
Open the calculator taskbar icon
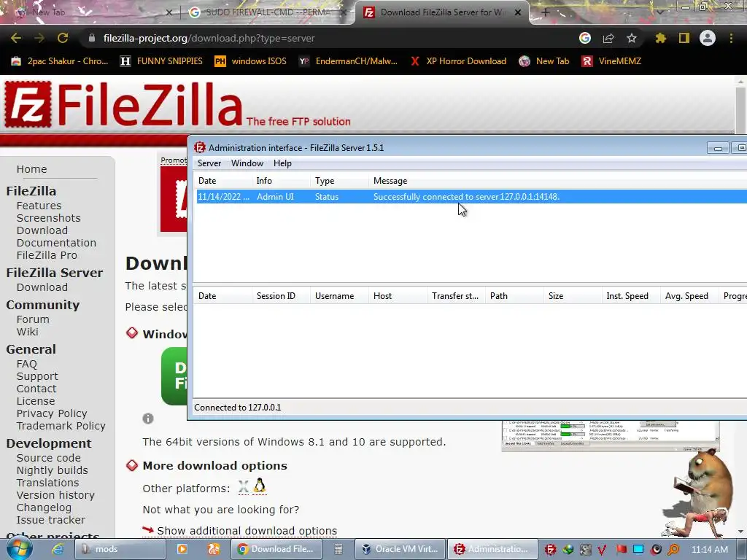pos(338,549)
